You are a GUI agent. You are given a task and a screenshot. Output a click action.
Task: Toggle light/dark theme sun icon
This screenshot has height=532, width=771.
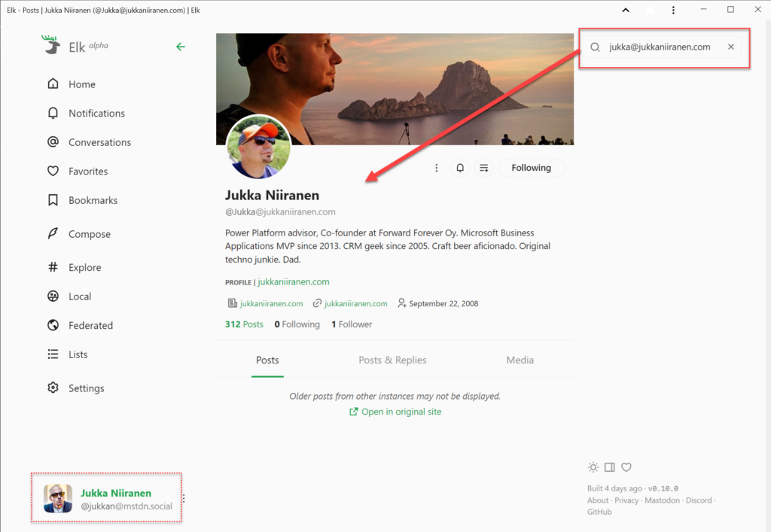(593, 467)
